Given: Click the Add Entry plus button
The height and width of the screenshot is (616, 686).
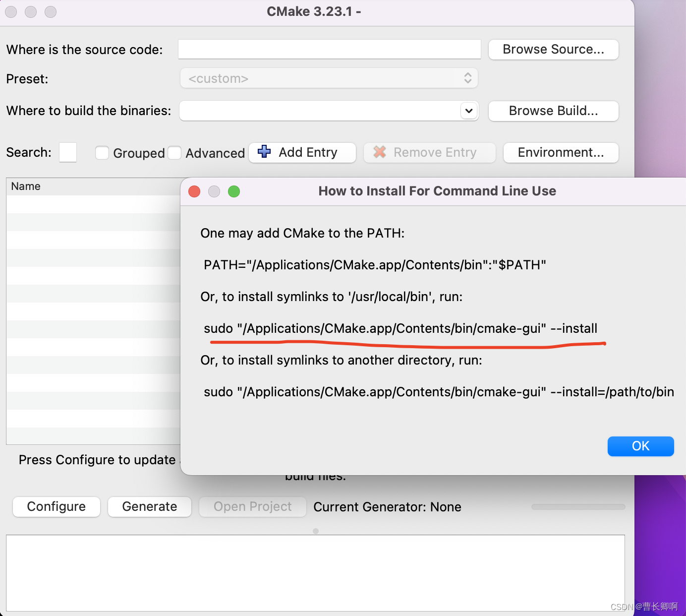Looking at the screenshot, I should (302, 152).
